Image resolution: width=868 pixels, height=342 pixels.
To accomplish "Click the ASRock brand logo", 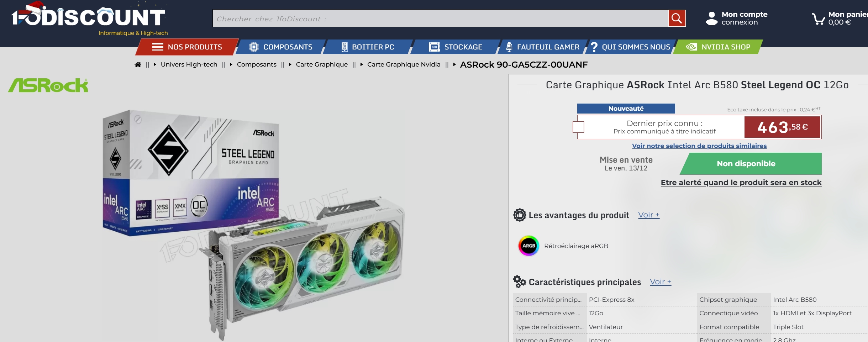I will pos(48,85).
